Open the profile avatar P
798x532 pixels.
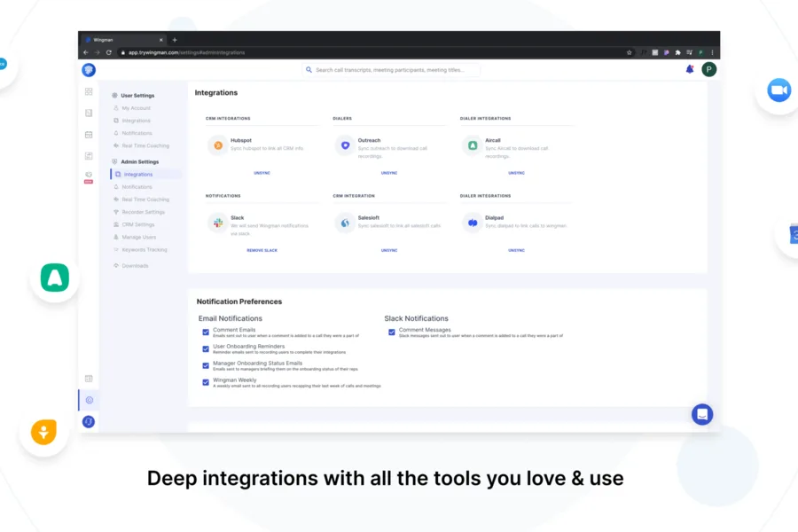[709, 69]
